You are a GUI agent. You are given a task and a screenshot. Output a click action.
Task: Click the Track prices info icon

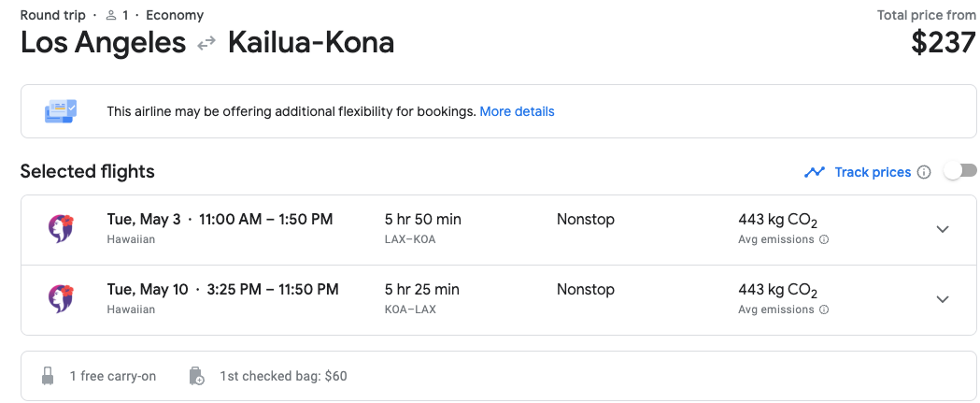924,172
